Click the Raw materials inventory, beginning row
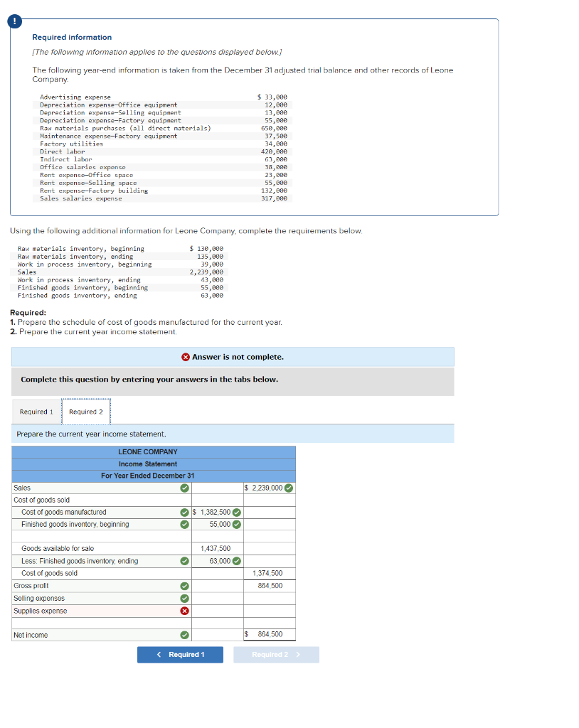579x728 pixels. coord(120,249)
